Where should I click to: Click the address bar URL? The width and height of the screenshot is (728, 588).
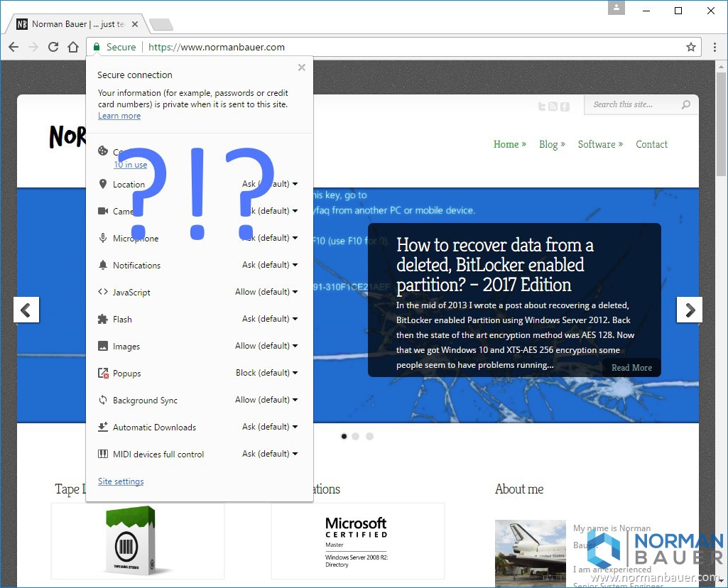(217, 47)
